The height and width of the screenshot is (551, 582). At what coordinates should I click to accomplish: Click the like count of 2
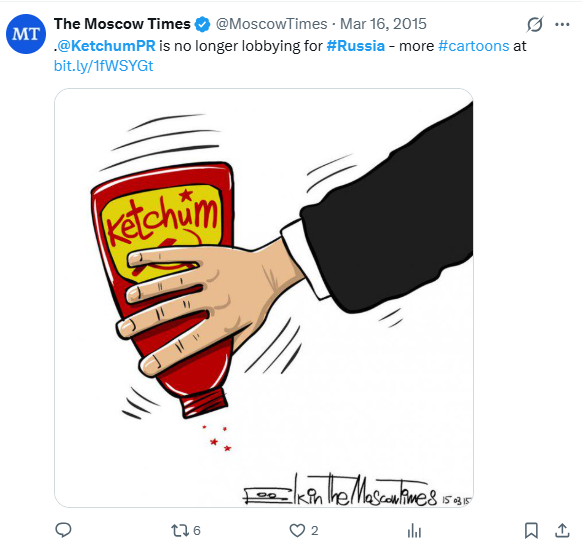tap(314, 531)
